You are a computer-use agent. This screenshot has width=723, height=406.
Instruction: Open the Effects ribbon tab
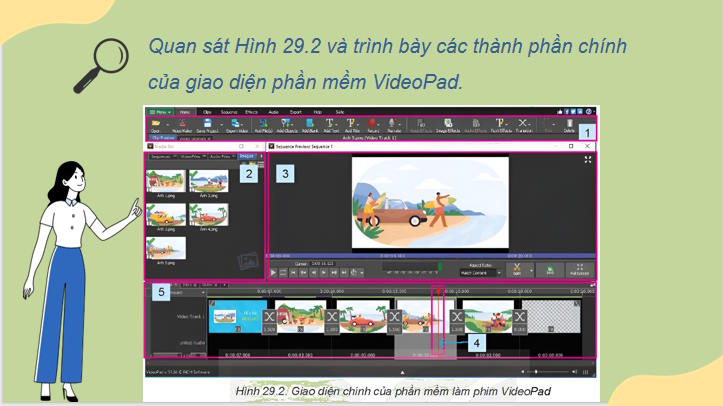click(251, 112)
